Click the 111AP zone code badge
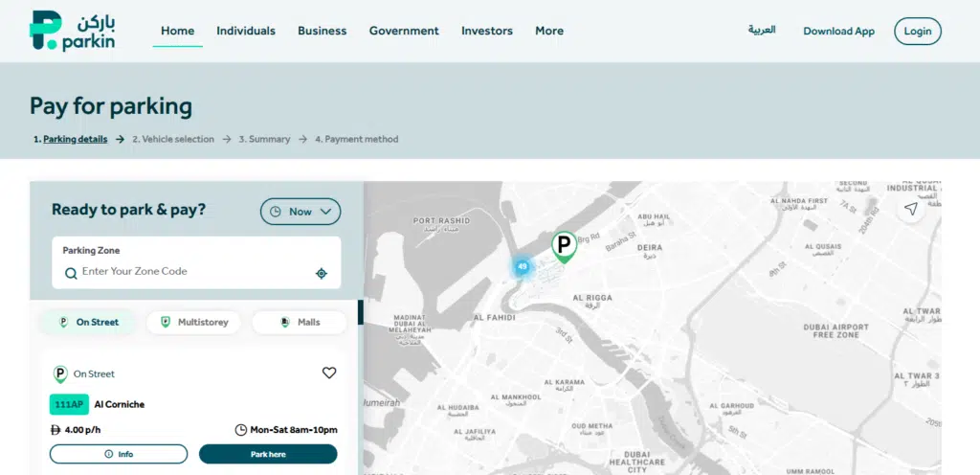 [x=69, y=404]
